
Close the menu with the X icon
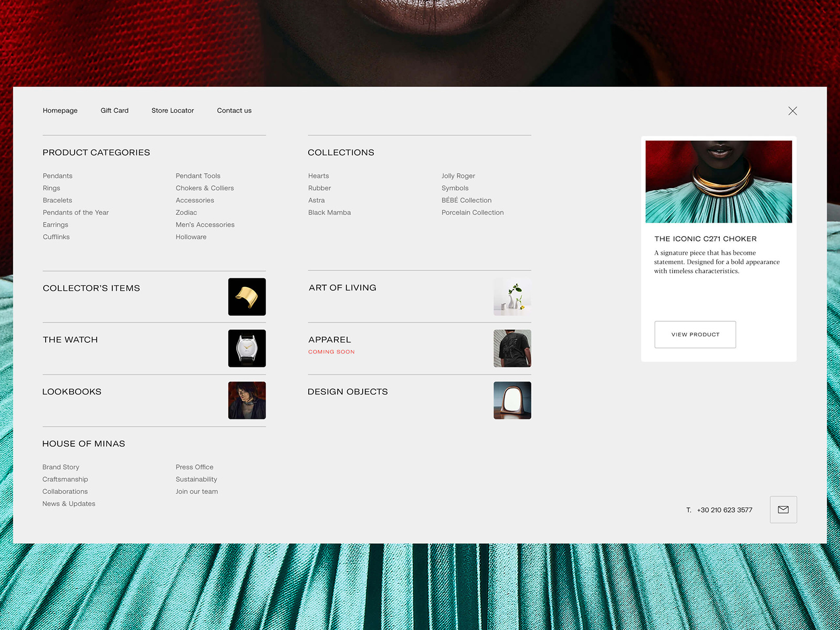792,111
